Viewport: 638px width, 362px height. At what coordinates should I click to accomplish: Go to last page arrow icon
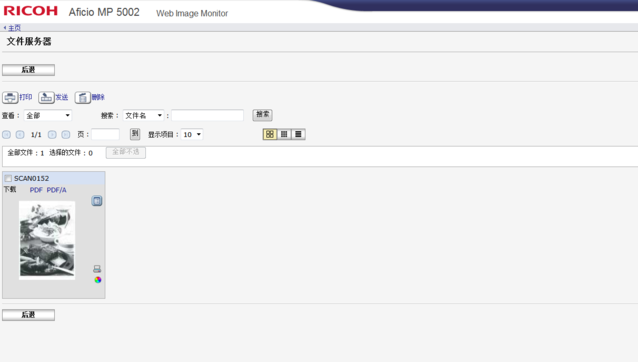click(66, 135)
